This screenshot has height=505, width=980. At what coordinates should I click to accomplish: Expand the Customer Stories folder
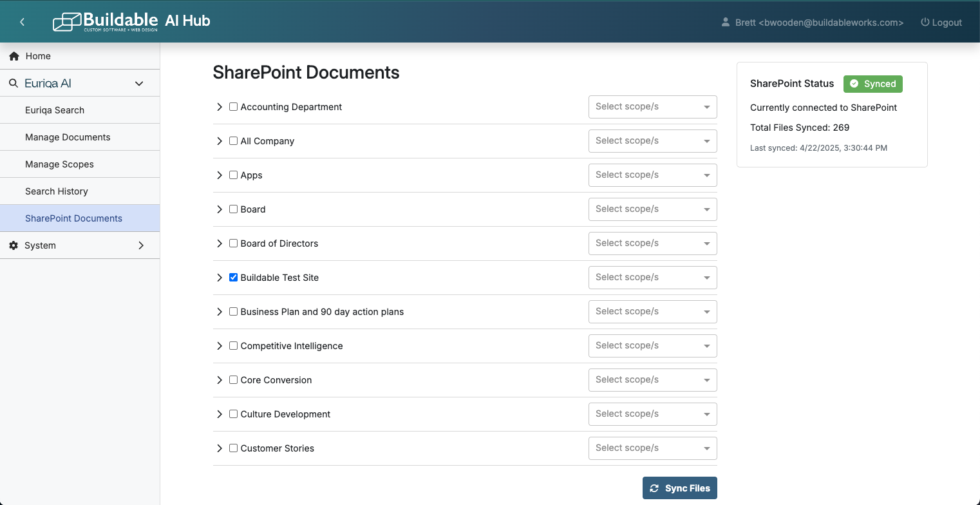coord(220,448)
